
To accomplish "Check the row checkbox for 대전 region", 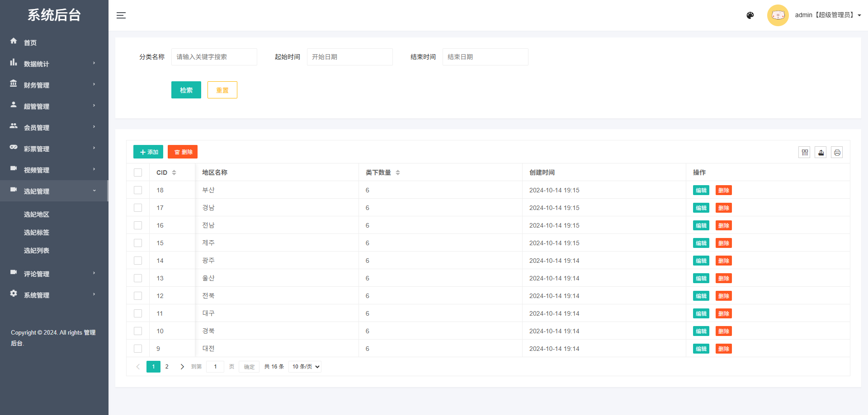I will pos(138,348).
